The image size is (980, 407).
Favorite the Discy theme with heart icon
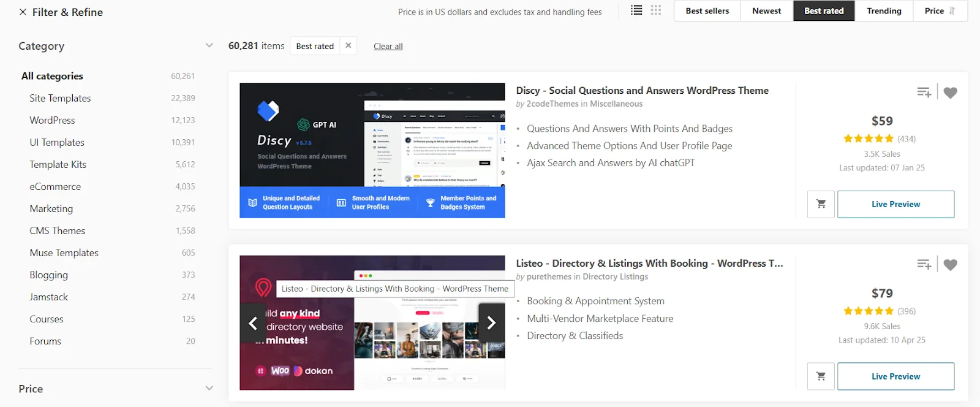click(x=950, y=93)
